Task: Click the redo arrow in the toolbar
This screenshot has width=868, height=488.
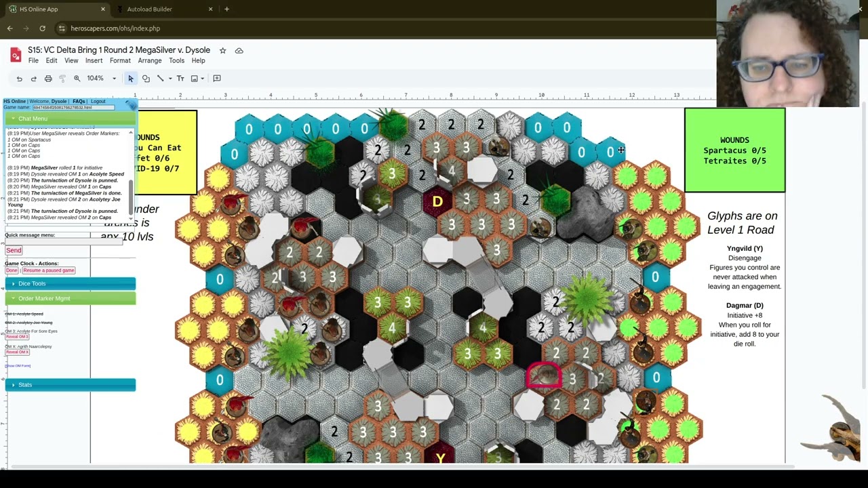Action: coord(33,79)
